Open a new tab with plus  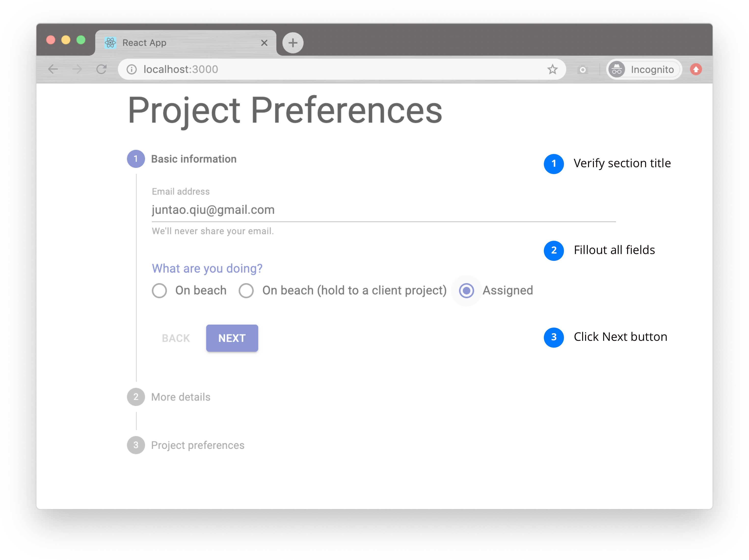(x=293, y=43)
